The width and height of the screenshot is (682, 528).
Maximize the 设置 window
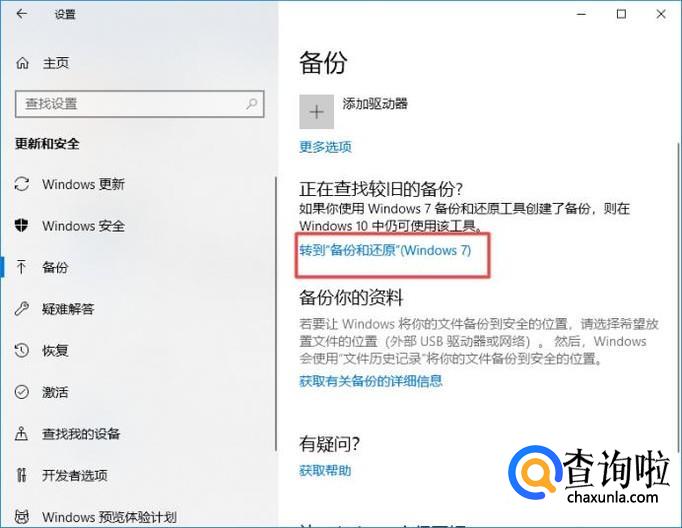pos(622,14)
